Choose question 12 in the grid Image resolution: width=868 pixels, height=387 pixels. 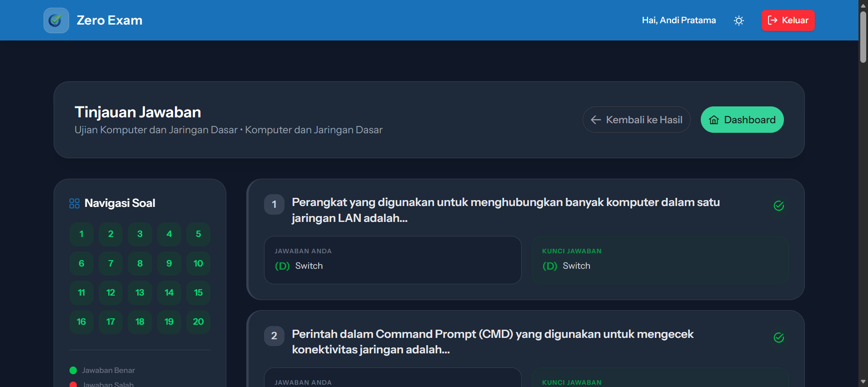pos(111,292)
